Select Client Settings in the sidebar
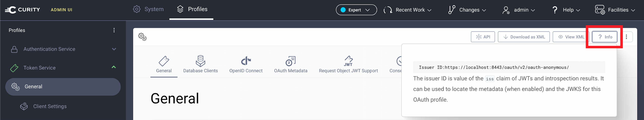 pyautogui.click(x=50, y=106)
